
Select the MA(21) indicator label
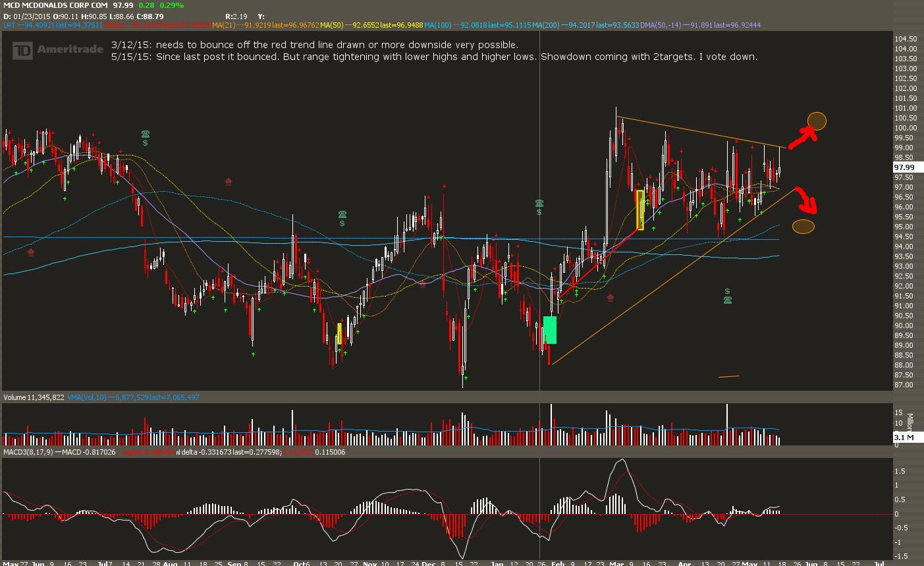coord(223,25)
